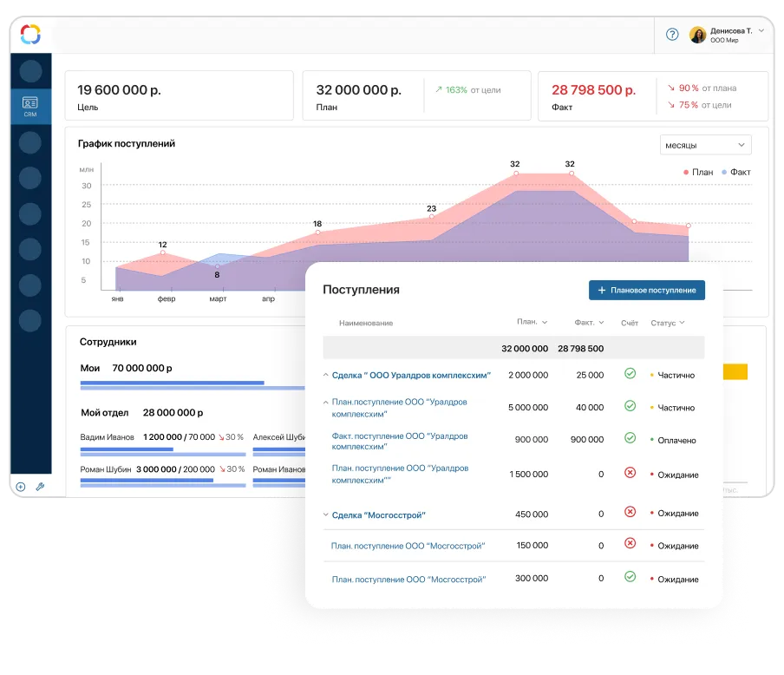Screen dimensions: 784x675
Task: Click the Плановое поступление button
Action: [646, 290]
